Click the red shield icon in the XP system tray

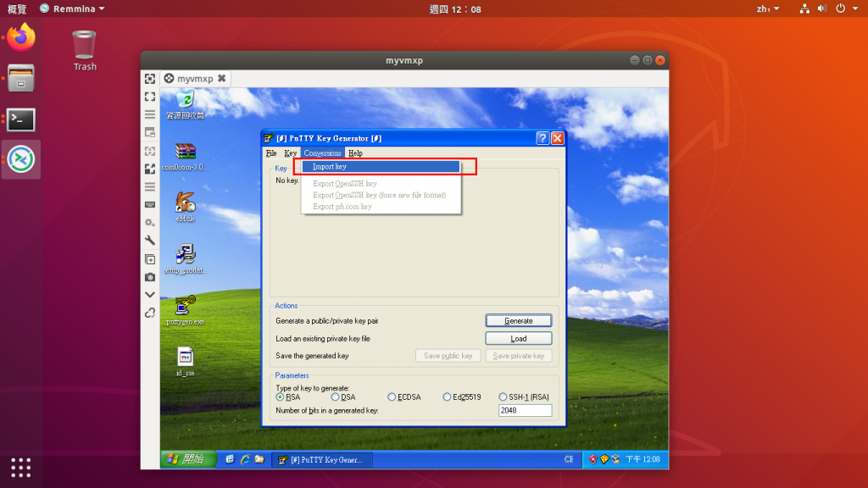593,460
